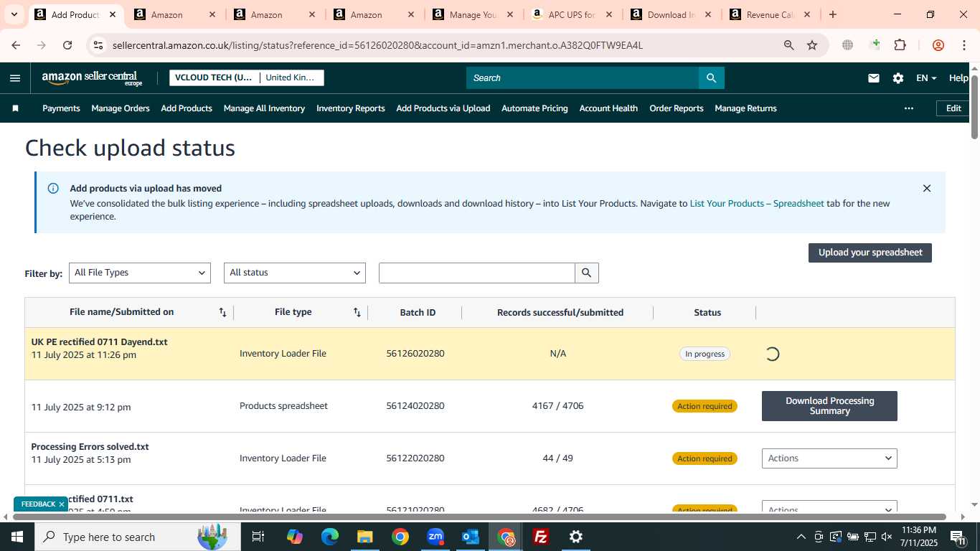
Task: Open Add Products menu item
Action: click(187, 108)
